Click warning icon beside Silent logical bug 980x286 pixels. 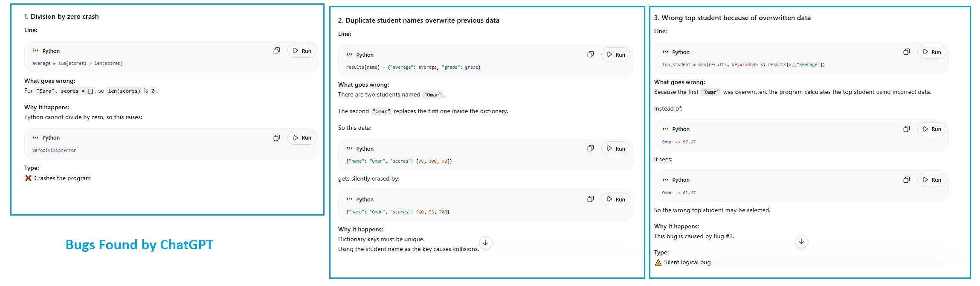(658, 262)
